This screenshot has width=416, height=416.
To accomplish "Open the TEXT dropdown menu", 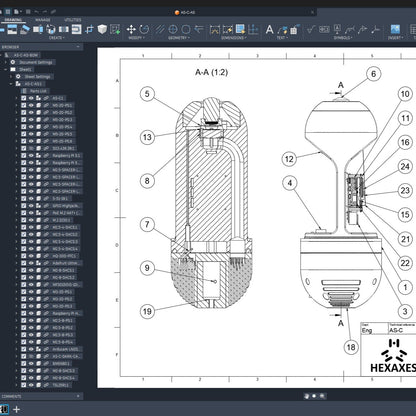I will click(x=282, y=38).
